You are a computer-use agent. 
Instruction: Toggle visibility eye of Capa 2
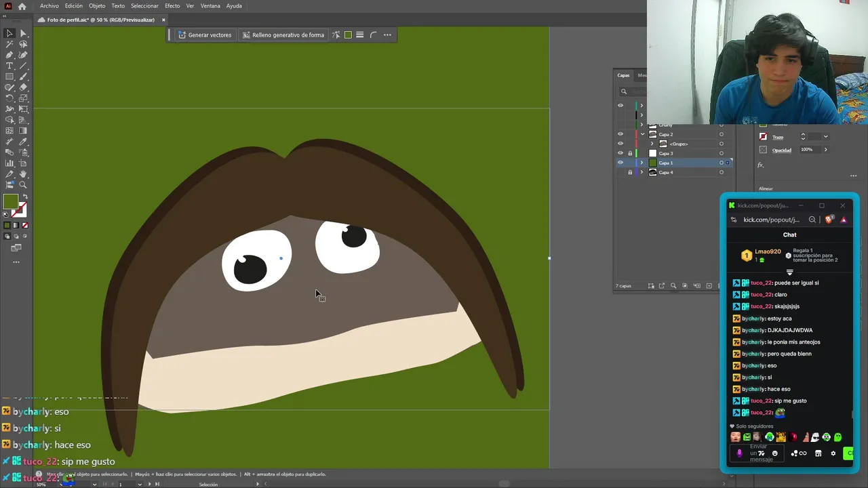click(620, 134)
